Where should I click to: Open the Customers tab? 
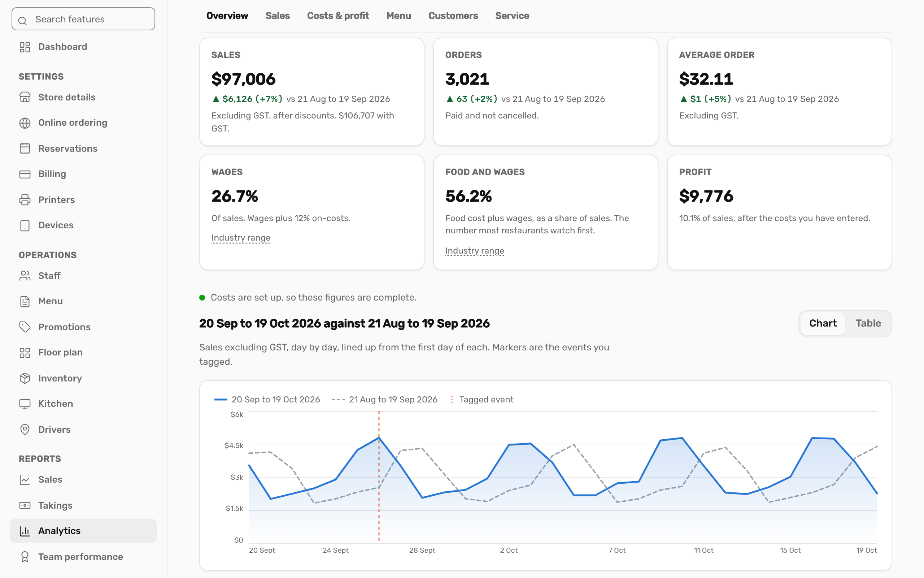tap(453, 16)
